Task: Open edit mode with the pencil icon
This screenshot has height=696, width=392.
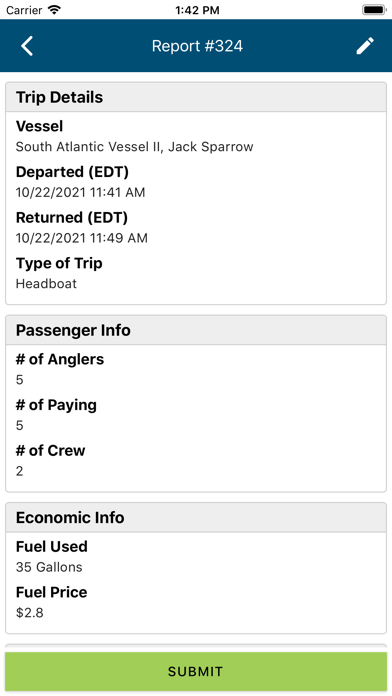Action: [365, 46]
